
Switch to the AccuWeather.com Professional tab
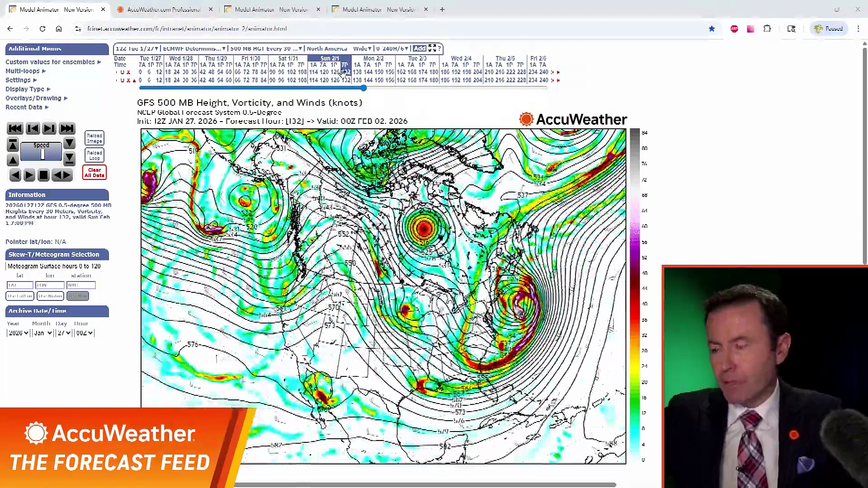(163, 9)
